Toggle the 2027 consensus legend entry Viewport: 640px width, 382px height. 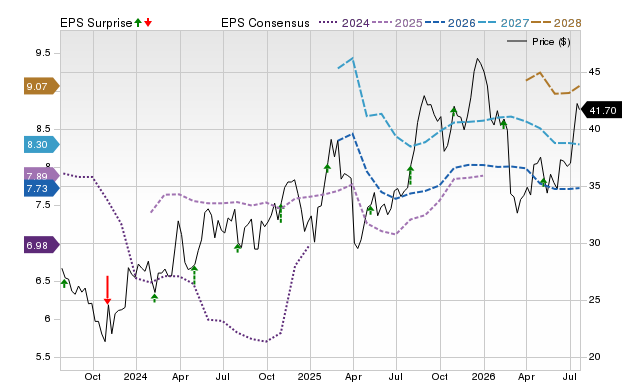pos(503,23)
